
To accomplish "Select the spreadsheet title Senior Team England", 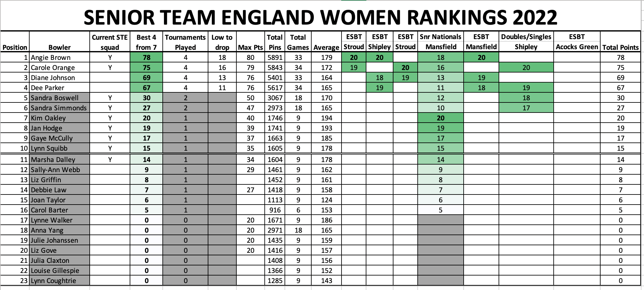I will (320, 17).
